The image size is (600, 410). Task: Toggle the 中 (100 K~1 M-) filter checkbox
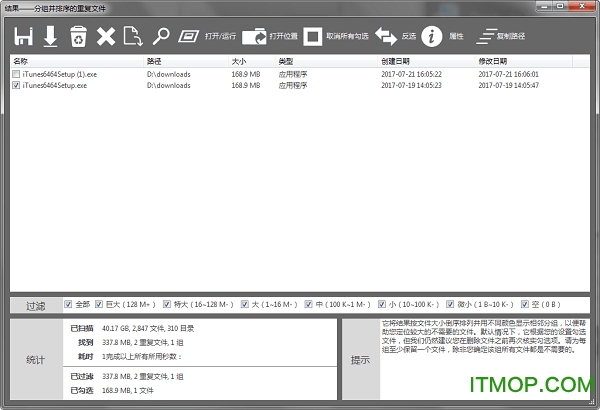tap(308, 304)
